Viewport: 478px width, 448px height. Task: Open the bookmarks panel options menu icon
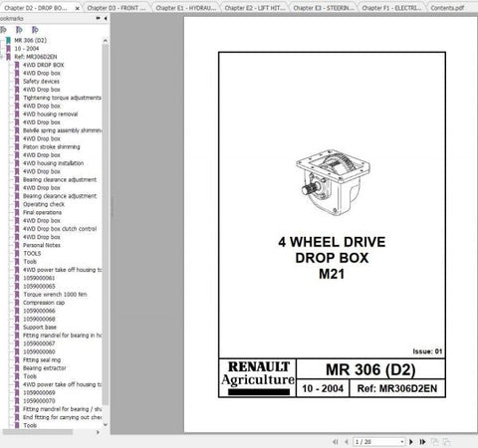tap(98, 18)
